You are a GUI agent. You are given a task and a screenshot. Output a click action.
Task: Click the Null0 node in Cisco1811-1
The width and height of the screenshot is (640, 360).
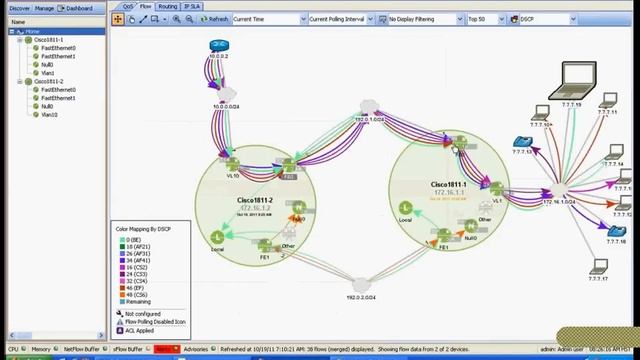(471, 226)
